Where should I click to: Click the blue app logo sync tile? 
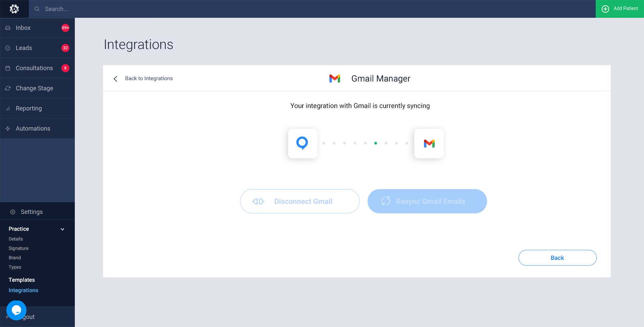(x=303, y=144)
